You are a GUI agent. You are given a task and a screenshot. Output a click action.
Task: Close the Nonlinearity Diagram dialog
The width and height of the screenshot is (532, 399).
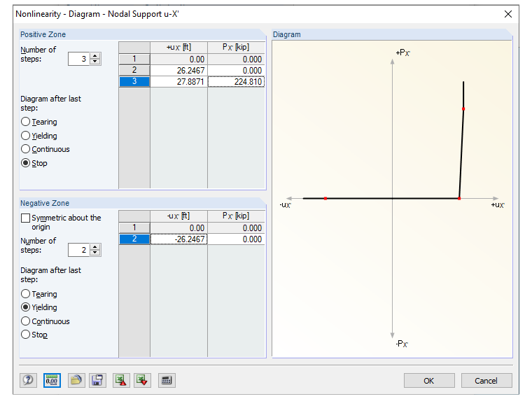[508, 14]
